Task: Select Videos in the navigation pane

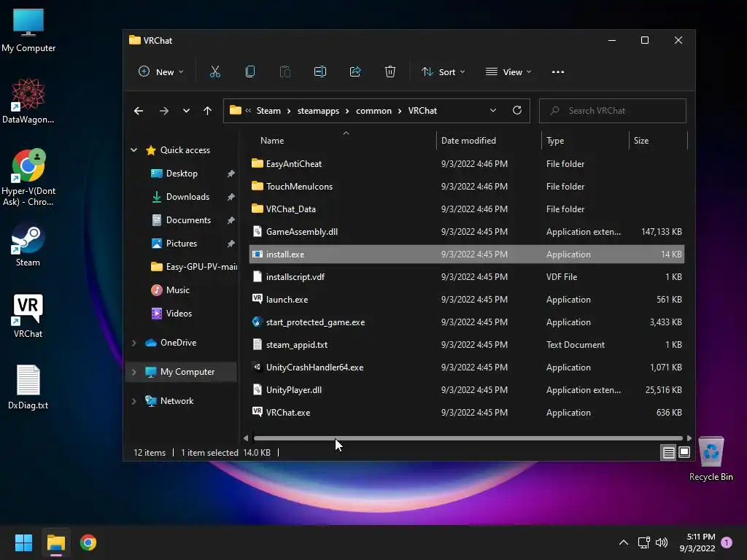Action: tap(179, 314)
